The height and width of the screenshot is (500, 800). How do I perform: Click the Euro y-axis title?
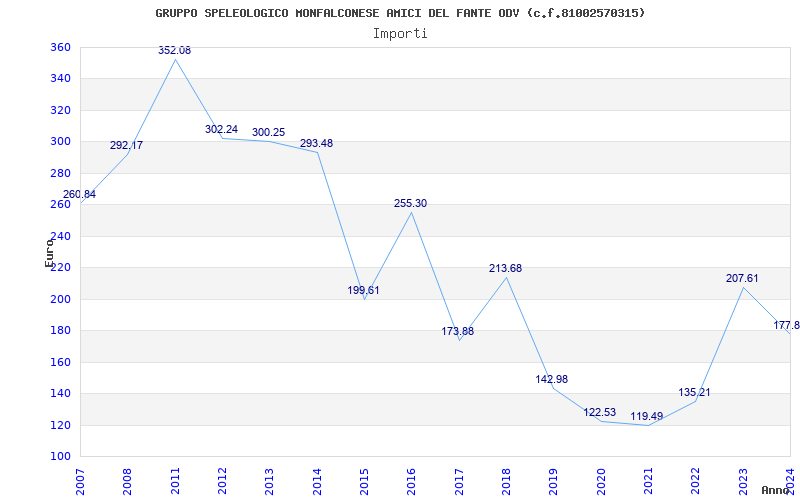tap(49, 253)
